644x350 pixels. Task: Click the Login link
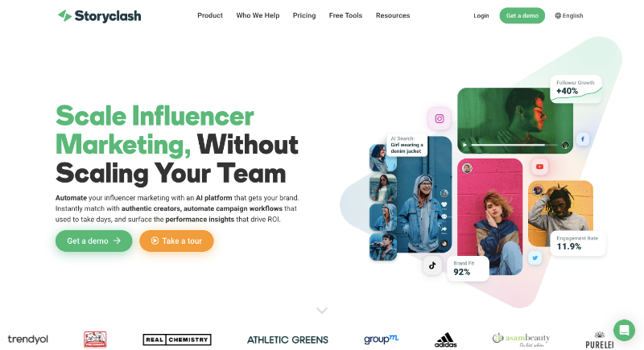pos(481,15)
